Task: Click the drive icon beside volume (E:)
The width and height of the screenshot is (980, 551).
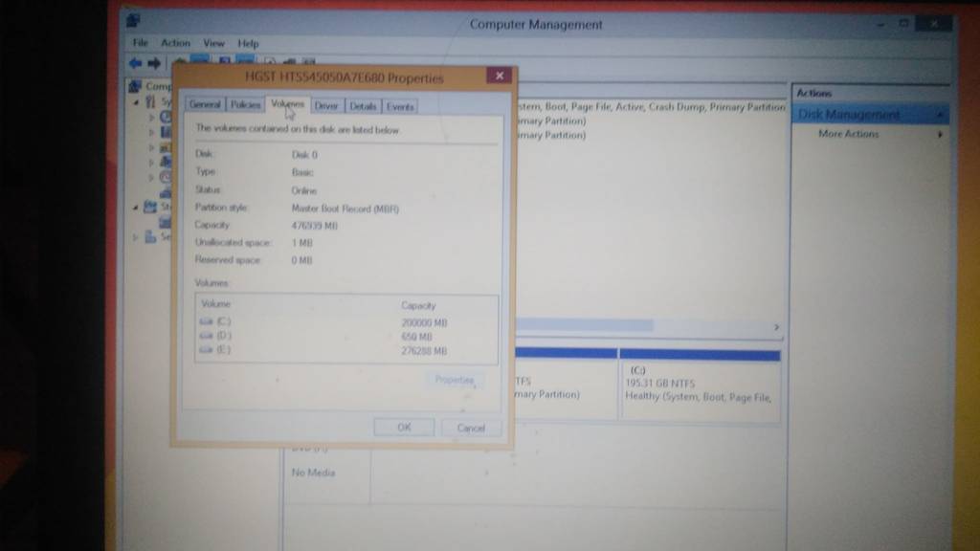Action: coord(207,350)
